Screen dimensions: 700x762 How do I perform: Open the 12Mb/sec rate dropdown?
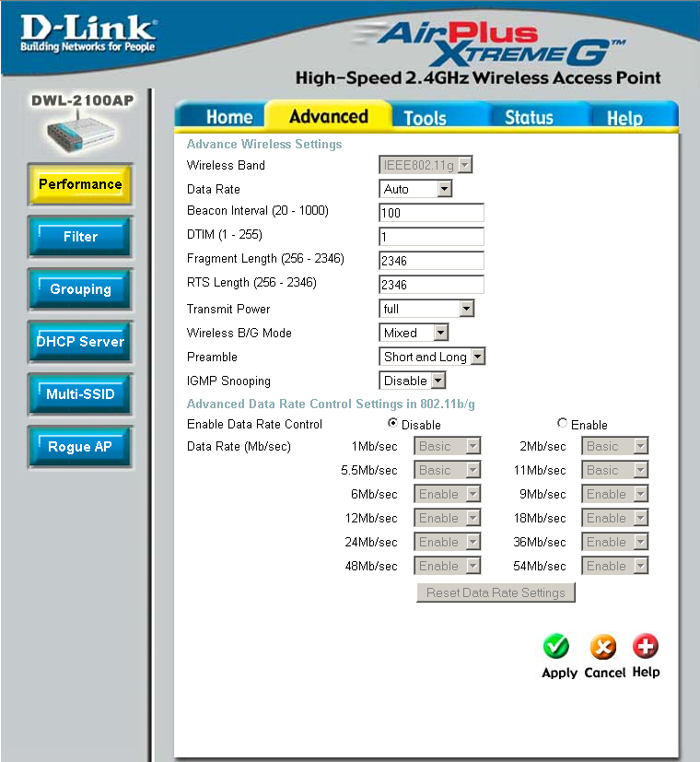click(x=448, y=518)
